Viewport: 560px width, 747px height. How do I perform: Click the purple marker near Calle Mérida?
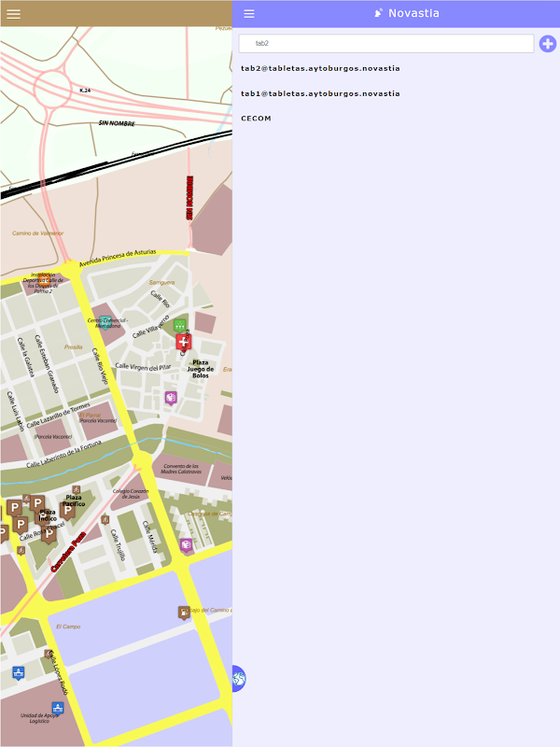click(x=186, y=544)
